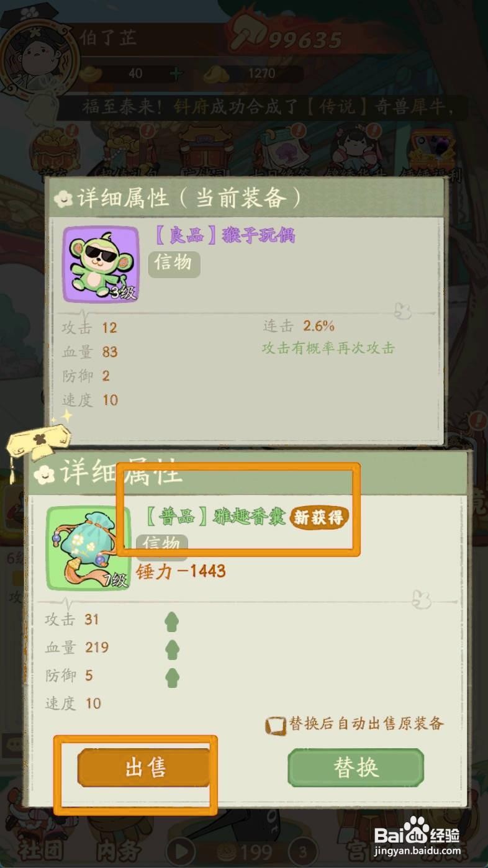Click the 出售 sell button
The height and width of the screenshot is (868, 488).
click(144, 768)
